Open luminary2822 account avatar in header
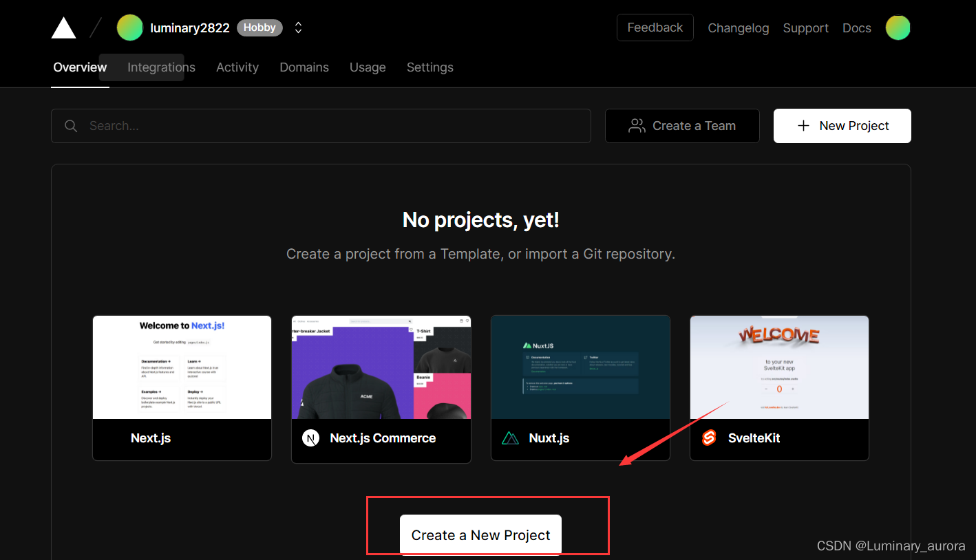The width and height of the screenshot is (976, 560). coord(129,28)
